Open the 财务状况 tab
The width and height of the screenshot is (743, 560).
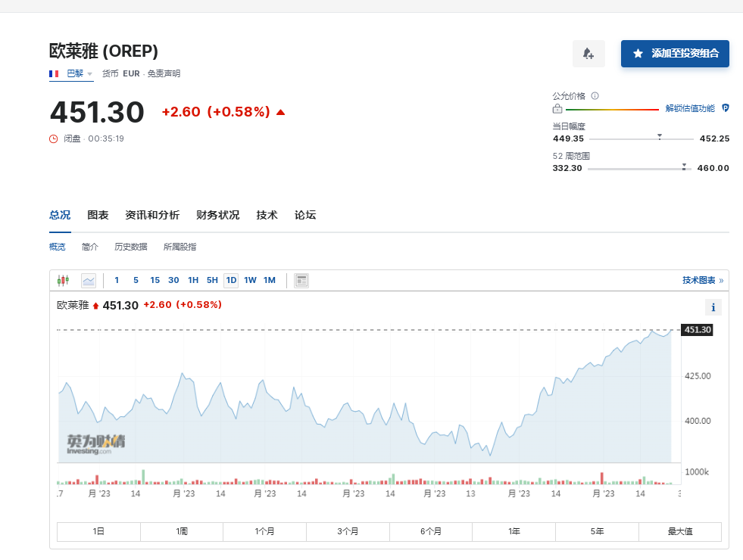coord(218,216)
